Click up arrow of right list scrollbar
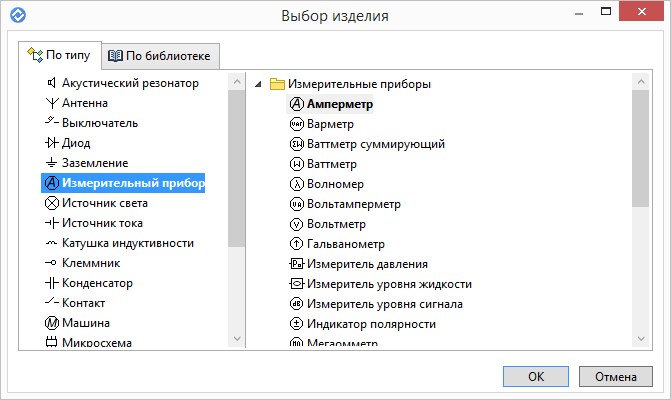 click(x=641, y=81)
